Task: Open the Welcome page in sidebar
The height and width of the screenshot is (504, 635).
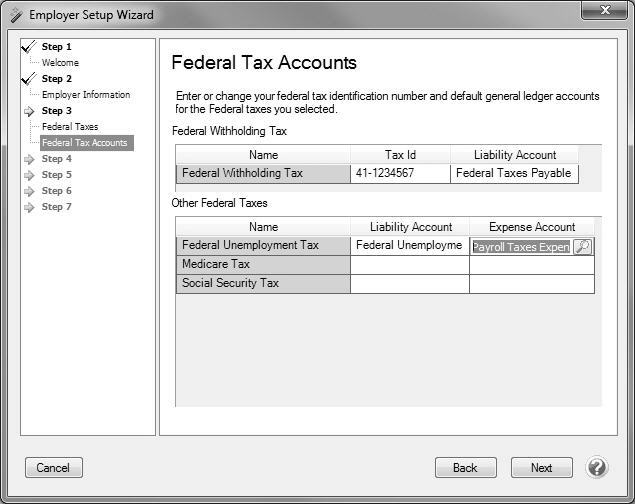Action: tap(60, 63)
